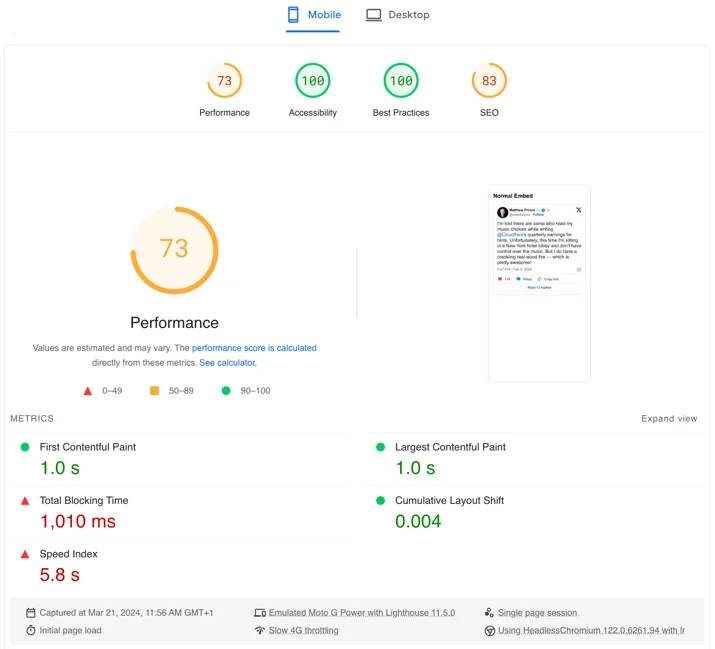Click the Speed Index metric title

(68, 554)
